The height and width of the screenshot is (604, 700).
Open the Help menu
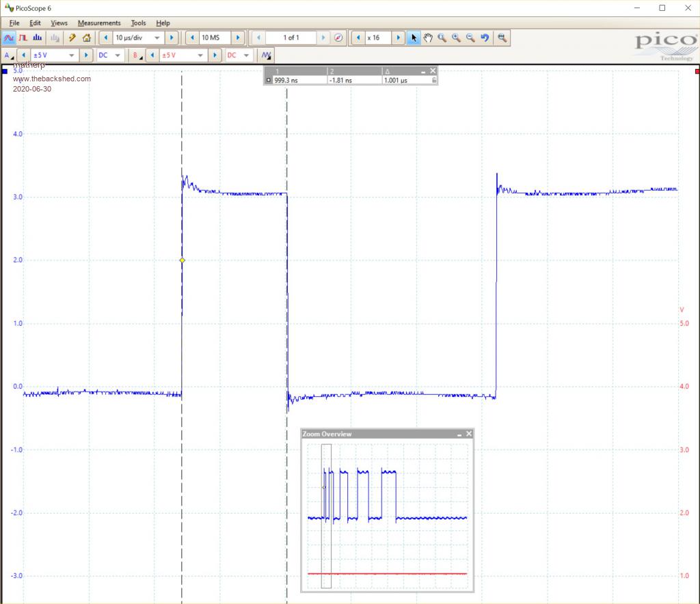coord(163,23)
